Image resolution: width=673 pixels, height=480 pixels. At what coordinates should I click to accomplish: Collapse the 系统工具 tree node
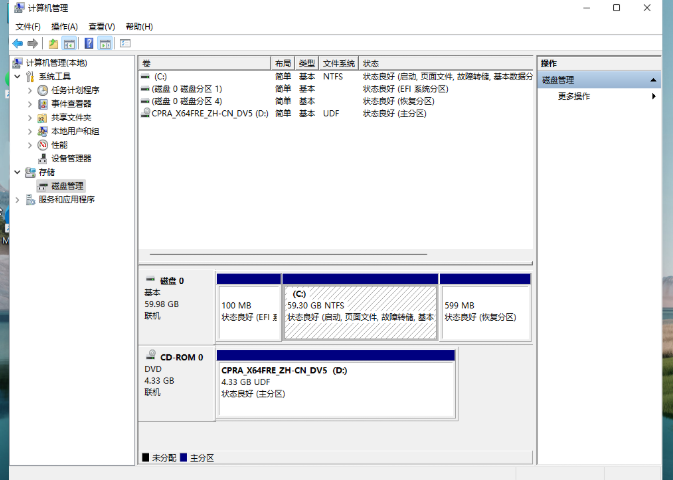[17, 76]
